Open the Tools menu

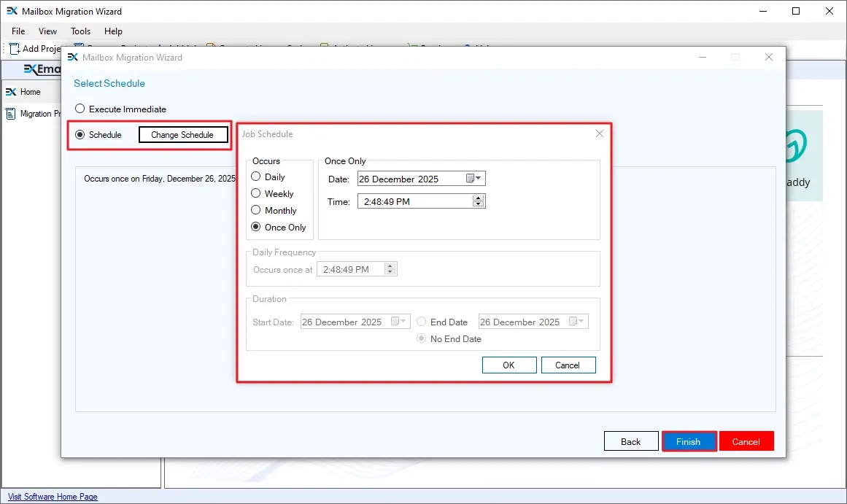point(80,31)
